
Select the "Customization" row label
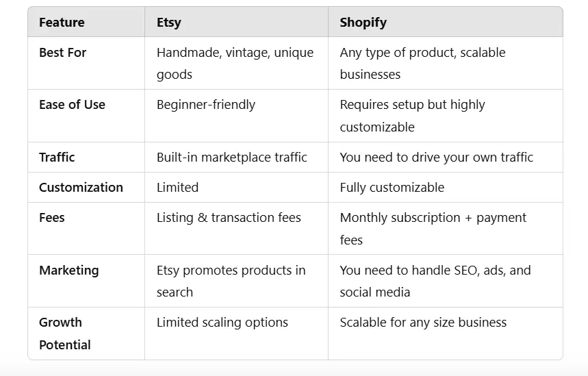click(x=81, y=187)
